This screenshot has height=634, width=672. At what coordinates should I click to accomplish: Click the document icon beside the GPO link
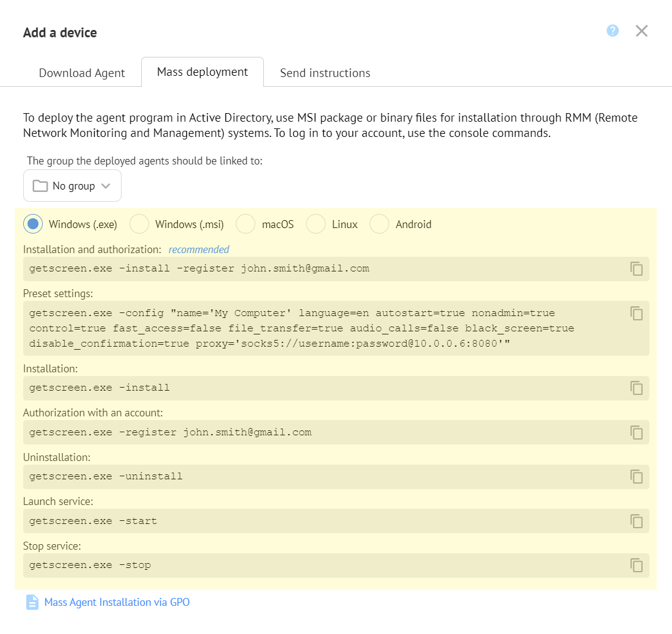[32, 602]
